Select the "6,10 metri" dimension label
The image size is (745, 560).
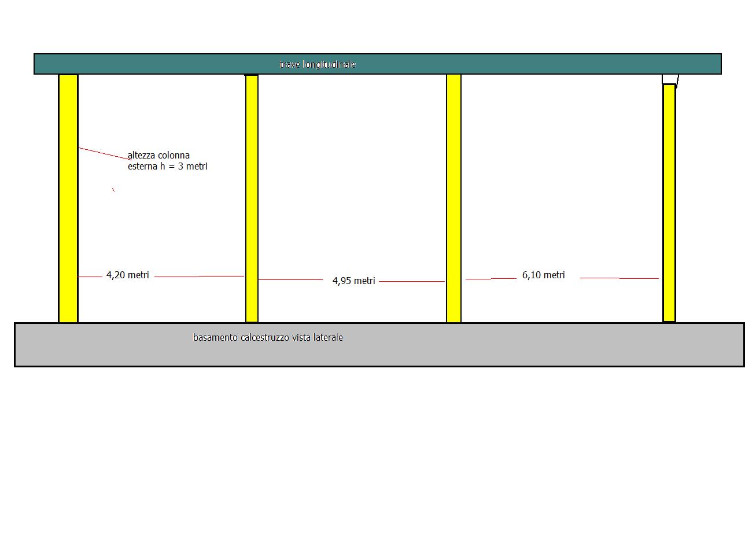(x=543, y=275)
